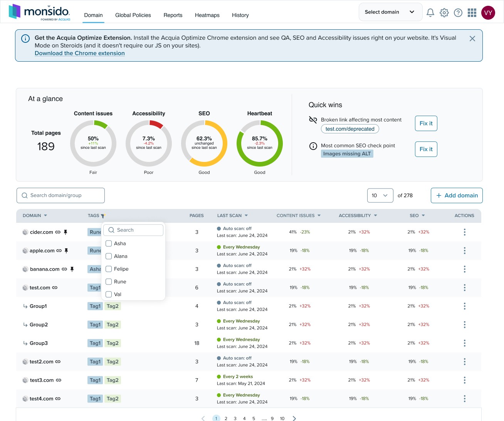The width and height of the screenshot is (504, 421).
Task: Open the VY user avatar
Action: click(x=488, y=13)
